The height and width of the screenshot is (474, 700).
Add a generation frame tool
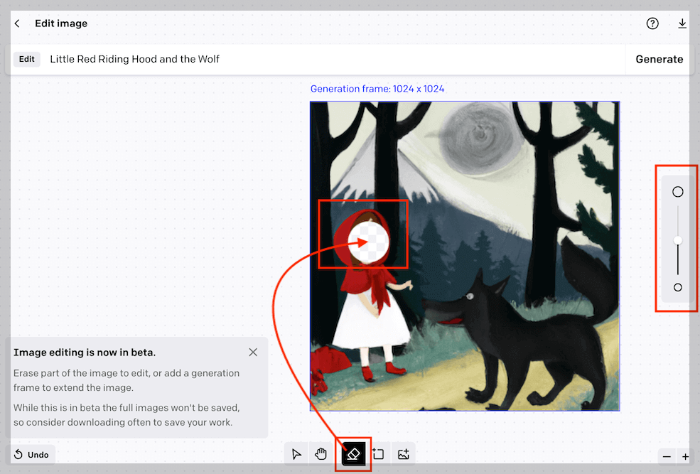(379, 454)
